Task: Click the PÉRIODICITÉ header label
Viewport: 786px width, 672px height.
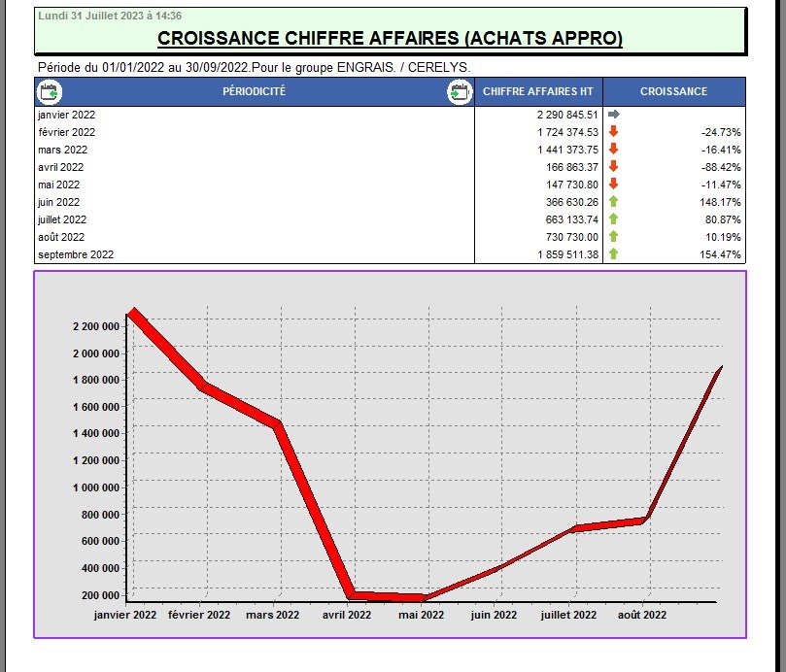Action: click(254, 92)
